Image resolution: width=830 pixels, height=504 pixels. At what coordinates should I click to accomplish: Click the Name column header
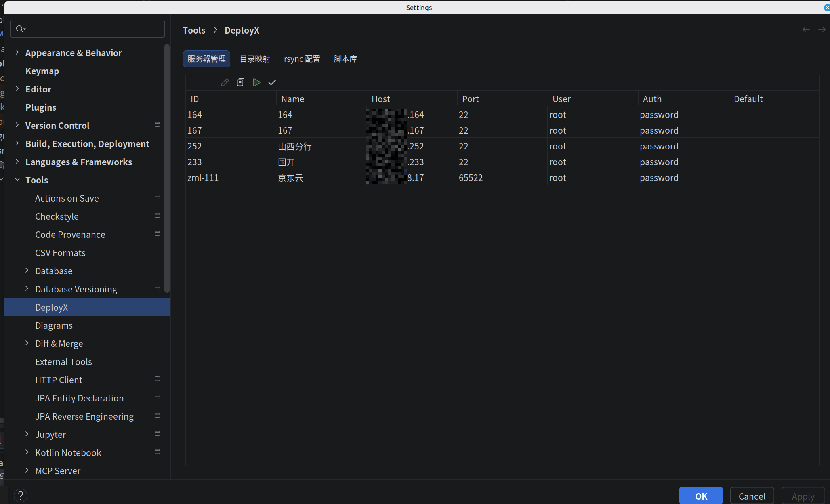[x=321, y=99]
